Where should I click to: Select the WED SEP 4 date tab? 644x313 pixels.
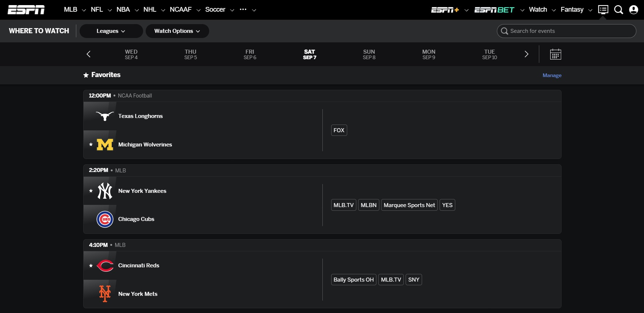click(x=131, y=54)
